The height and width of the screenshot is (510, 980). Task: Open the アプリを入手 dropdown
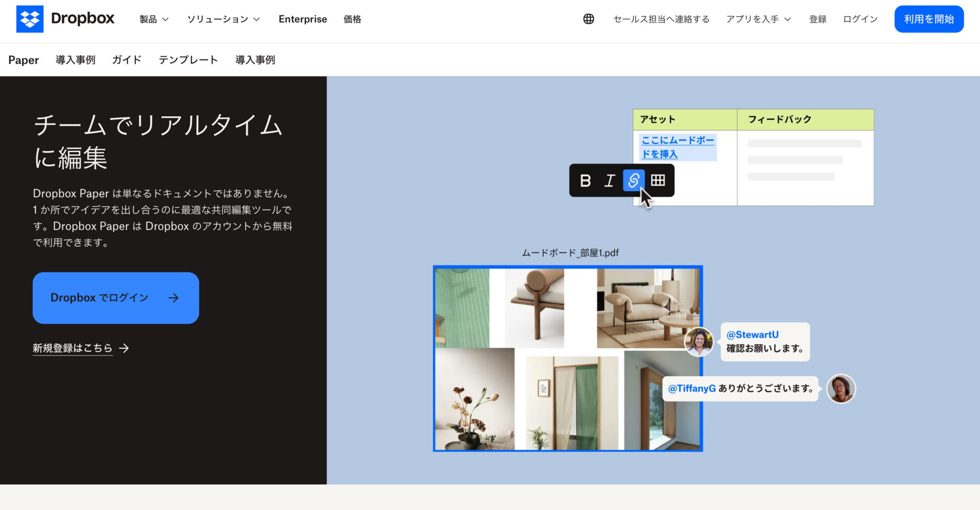(757, 19)
